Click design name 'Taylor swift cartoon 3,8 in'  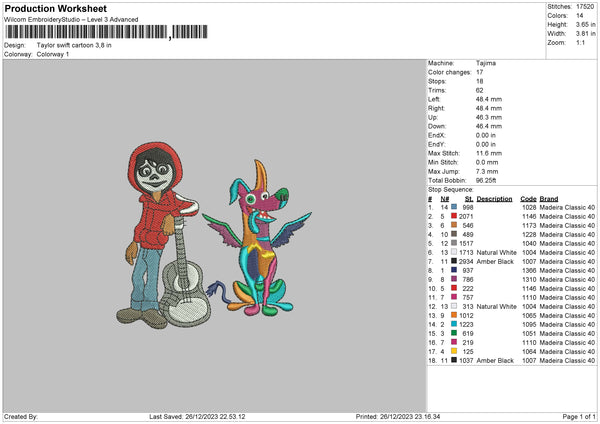coord(74,45)
